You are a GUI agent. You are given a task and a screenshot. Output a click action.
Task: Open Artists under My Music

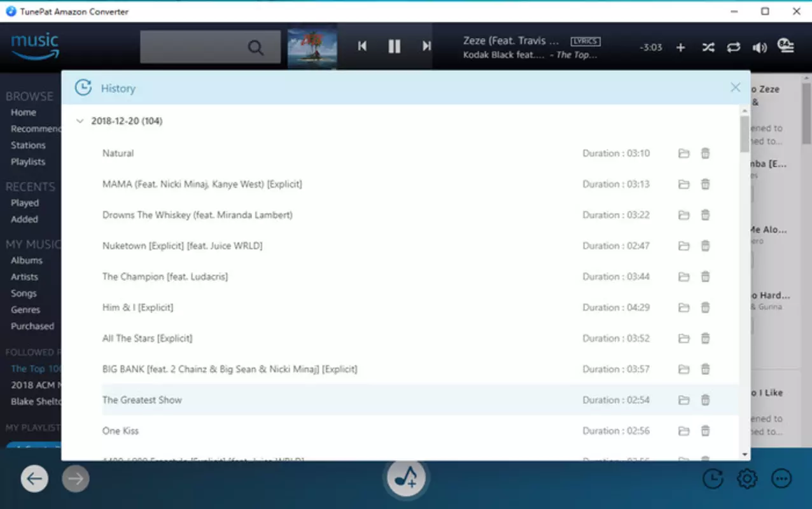pyautogui.click(x=24, y=277)
